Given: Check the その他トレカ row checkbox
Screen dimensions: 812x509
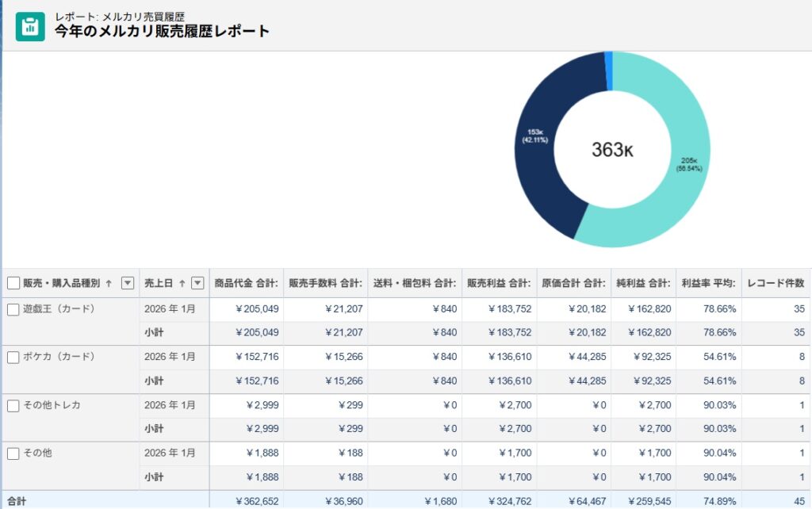Looking at the screenshot, I should (13, 404).
